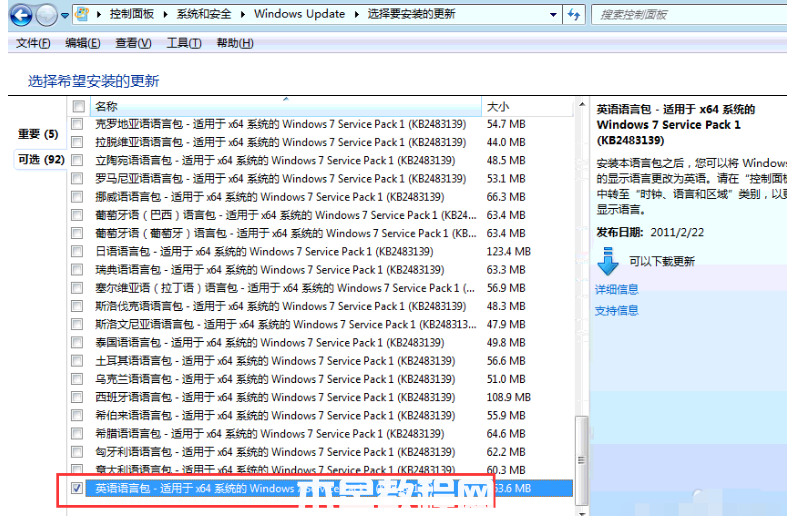
Task: Click the 系统和安全 breadcrumb
Action: 204,14
